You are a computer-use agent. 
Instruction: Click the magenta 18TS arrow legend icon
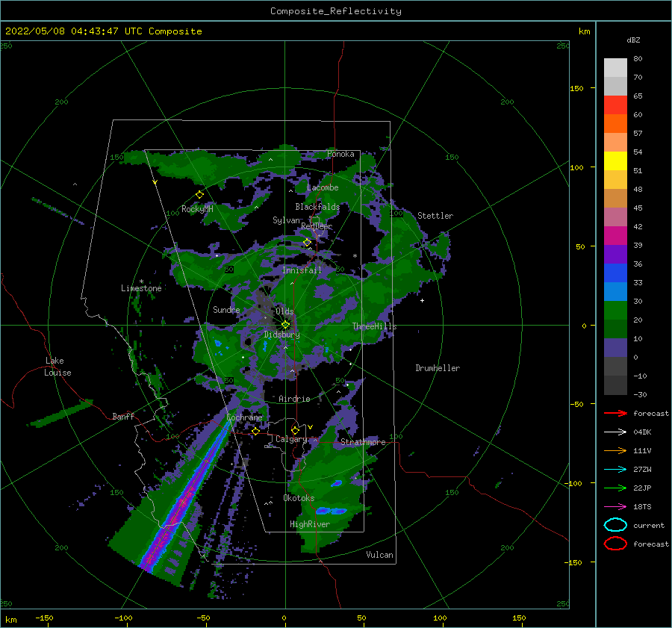[615, 507]
